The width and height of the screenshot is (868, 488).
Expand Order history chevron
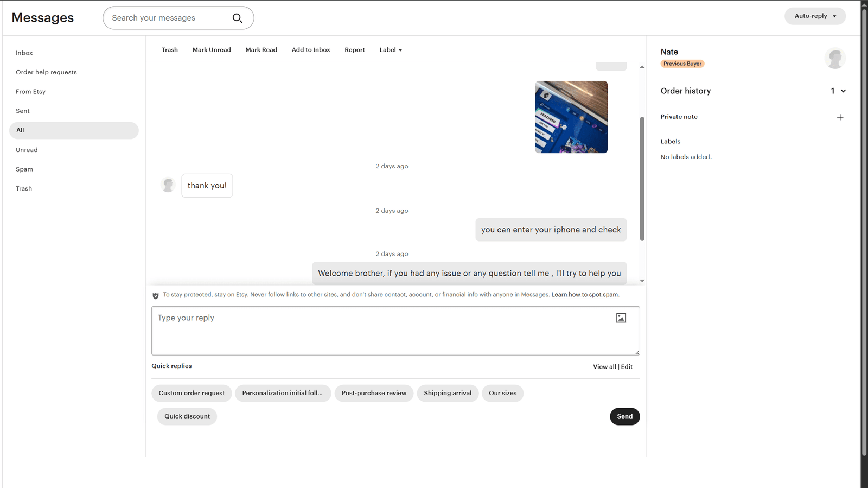pyautogui.click(x=843, y=91)
